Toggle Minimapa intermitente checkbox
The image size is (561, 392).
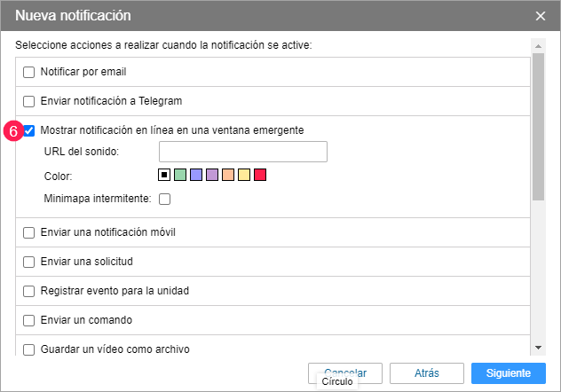pyautogui.click(x=164, y=200)
